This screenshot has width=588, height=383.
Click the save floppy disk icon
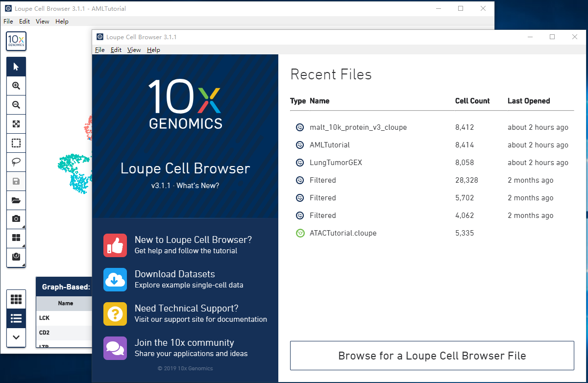click(16, 181)
